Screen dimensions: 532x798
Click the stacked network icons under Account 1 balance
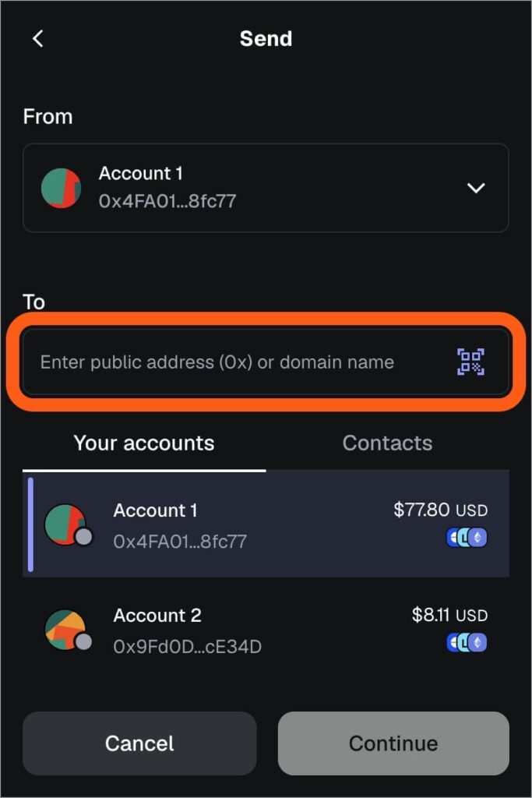tap(465, 537)
